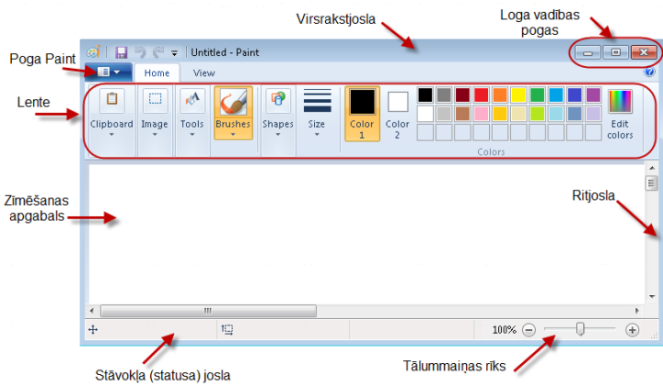Click the 100% zoom level text
This screenshot has width=663, height=386.
point(504,330)
